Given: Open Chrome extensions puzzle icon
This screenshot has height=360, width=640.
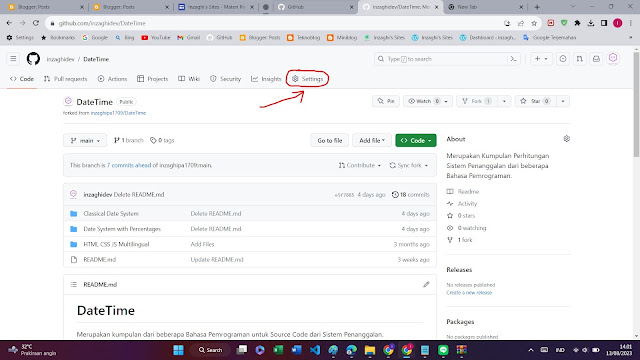Looking at the screenshot, I should click(577, 23).
